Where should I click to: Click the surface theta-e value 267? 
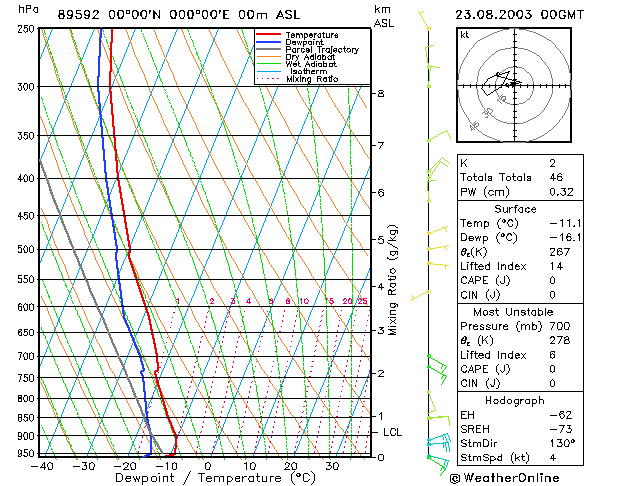point(560,252)
